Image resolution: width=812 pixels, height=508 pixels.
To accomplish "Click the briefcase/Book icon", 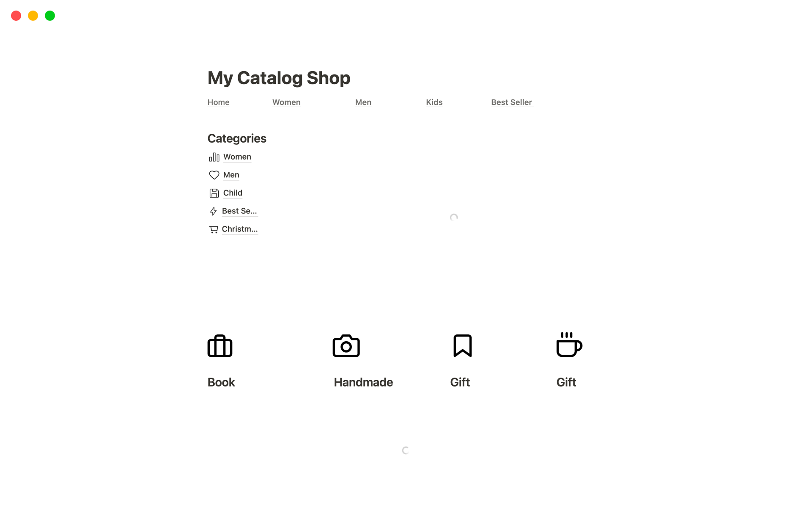I will [x=220, y=345].
